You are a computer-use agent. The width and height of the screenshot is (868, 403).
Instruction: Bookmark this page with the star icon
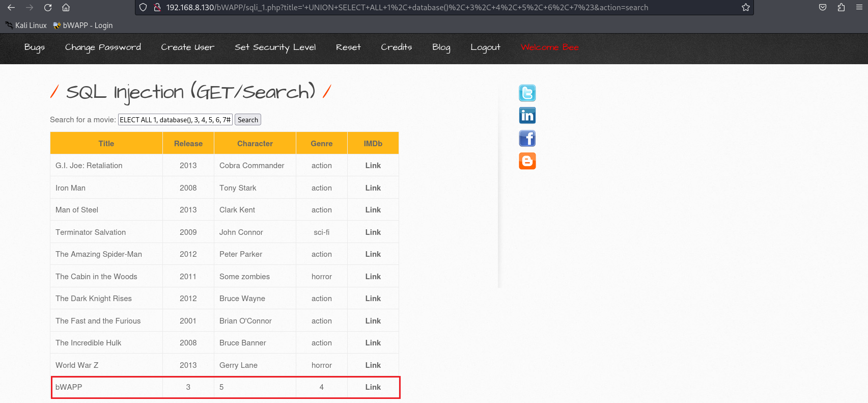pos(746,8)
